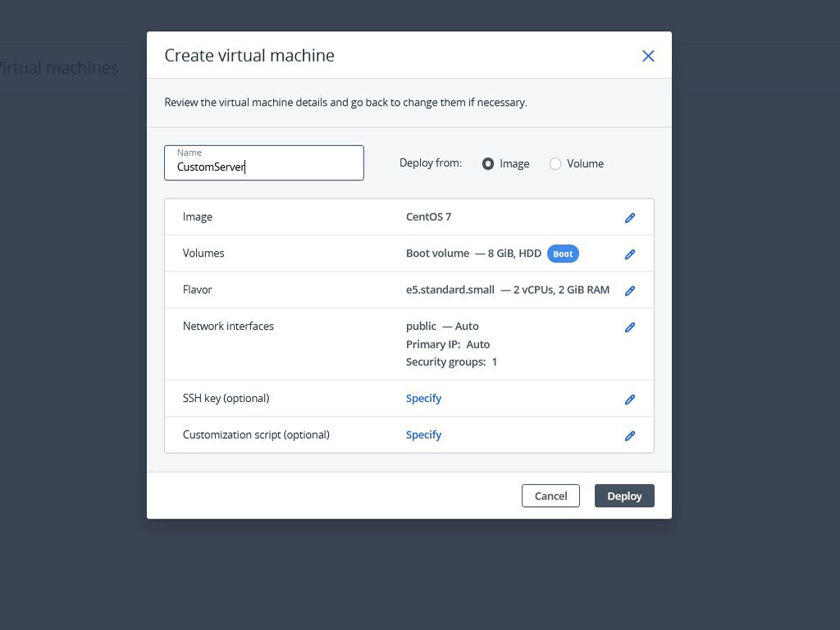The height and width of the screenshot is (630, 840).
Task: Click the blue Boot badge
Action: click(563, 254)
